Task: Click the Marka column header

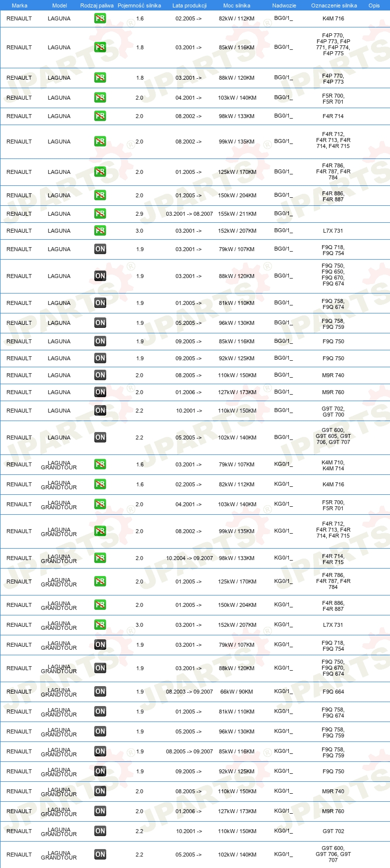Action: [19, 5]
